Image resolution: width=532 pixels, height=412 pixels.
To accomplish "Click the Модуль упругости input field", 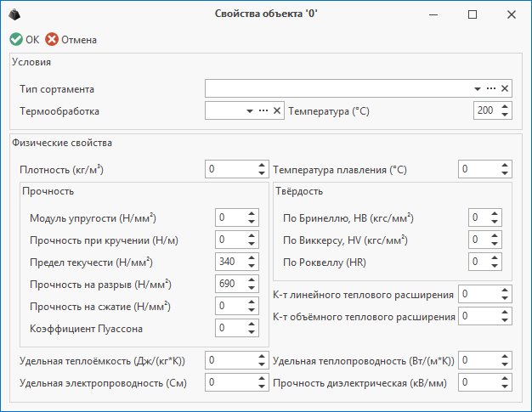I will (231, 217).
